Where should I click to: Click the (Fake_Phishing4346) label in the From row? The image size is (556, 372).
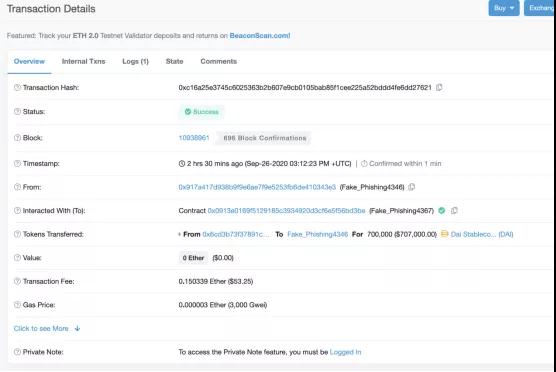click(x=372, y=187)
